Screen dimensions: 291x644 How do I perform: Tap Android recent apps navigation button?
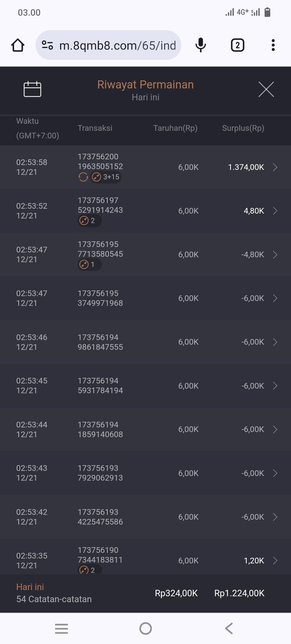coord(61,629)
